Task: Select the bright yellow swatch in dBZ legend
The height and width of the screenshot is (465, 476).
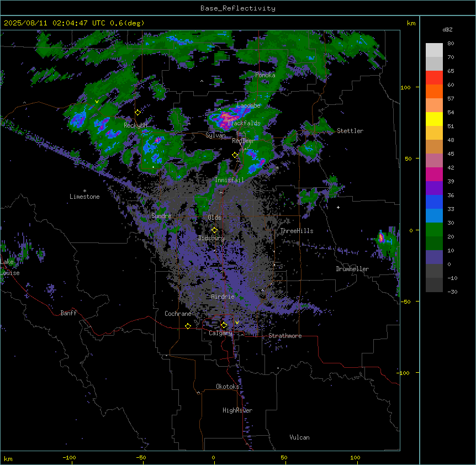Action: click(x=434, y=119)
